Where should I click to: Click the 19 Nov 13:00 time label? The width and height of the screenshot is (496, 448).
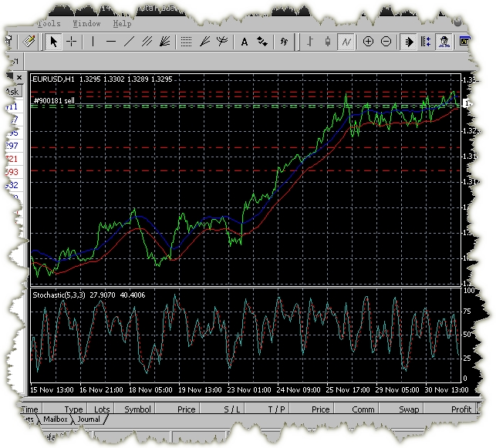200,390
